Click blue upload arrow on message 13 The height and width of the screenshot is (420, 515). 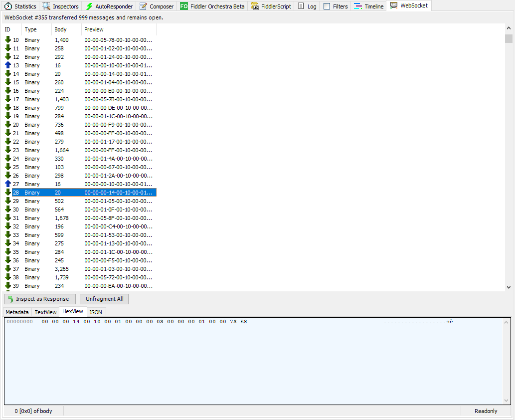[8, 65]
